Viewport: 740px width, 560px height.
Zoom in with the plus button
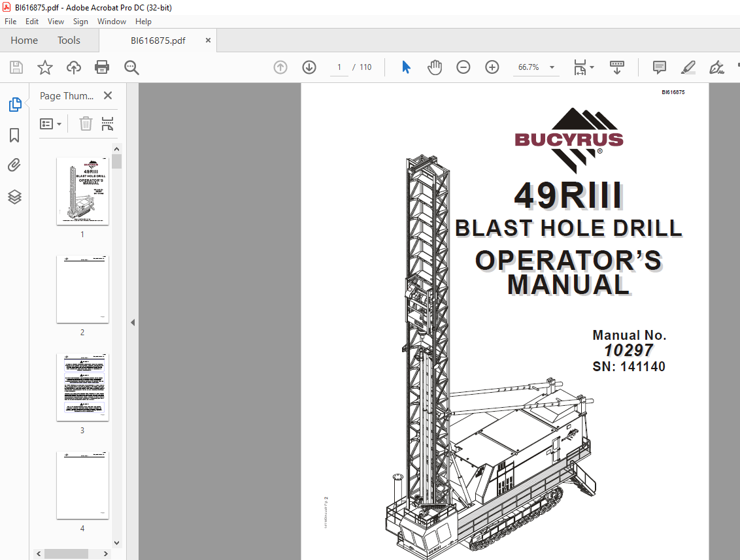click(492, 67)
